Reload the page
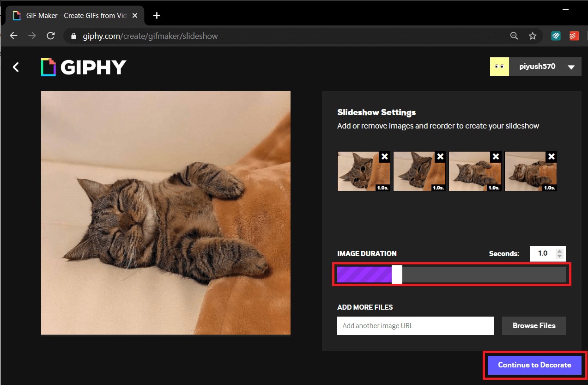Image resolution: width=588 pixels, height=385 pixels. (51, 36)
